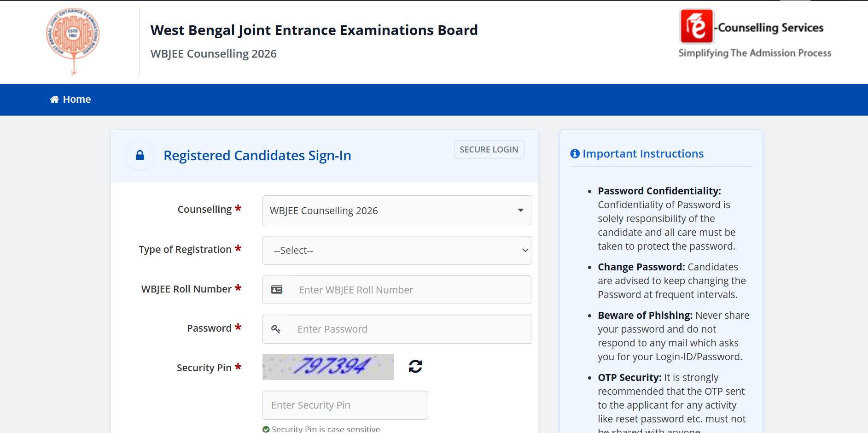Click the Important Instructions heading
The image size is (868, 433).
click(x=643, y=154)
